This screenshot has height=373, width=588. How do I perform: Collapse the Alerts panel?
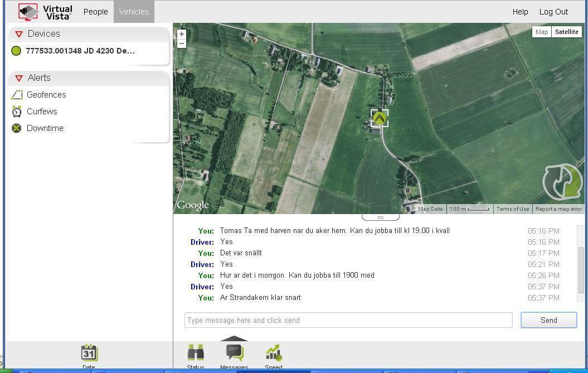click(19, 78)
